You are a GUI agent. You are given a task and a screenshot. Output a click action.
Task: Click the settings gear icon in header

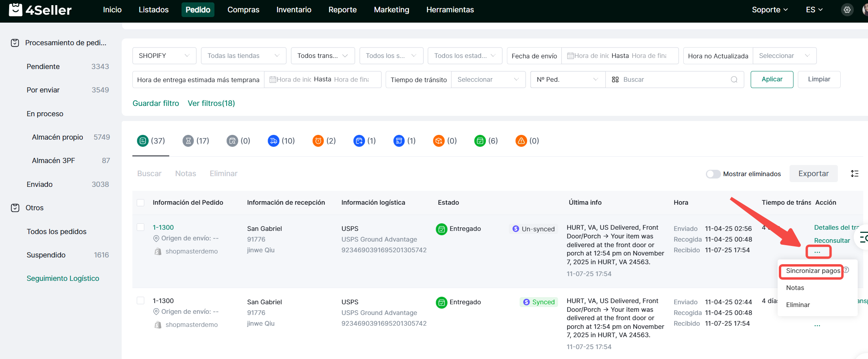[847, 10]
